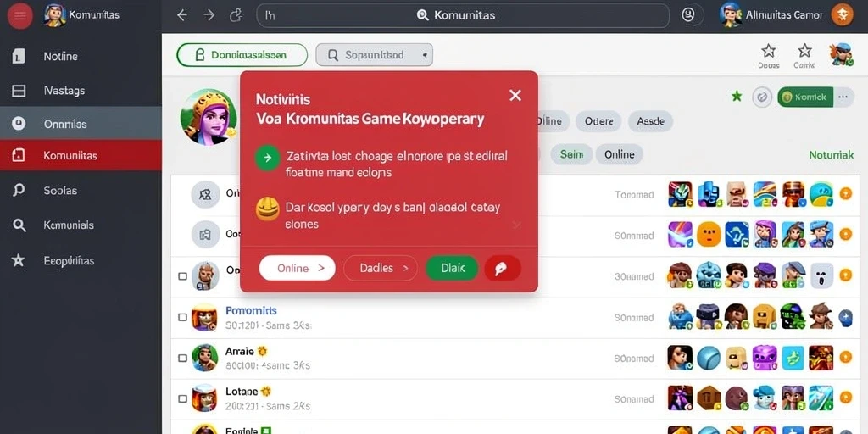The height and width of the screenshot is (434, 868).
Task: Close the Notiviitis popup
Action: coord(515,95)
